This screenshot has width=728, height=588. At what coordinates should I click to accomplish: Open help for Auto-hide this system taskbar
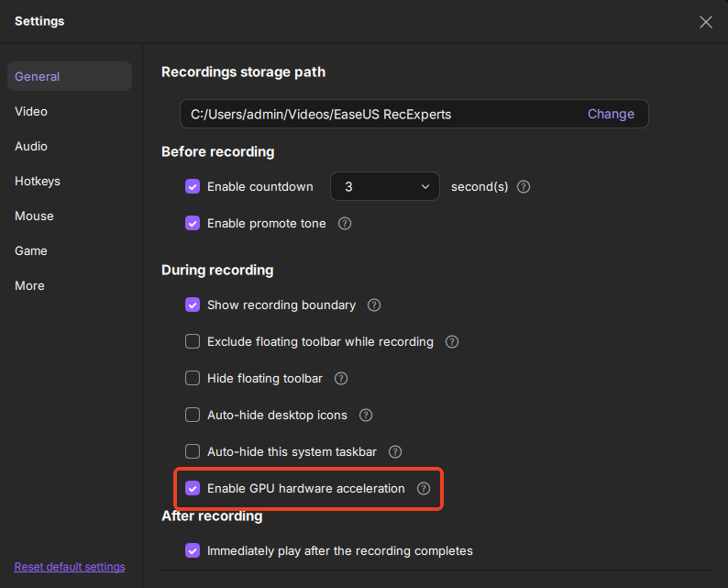coord(395,451)
